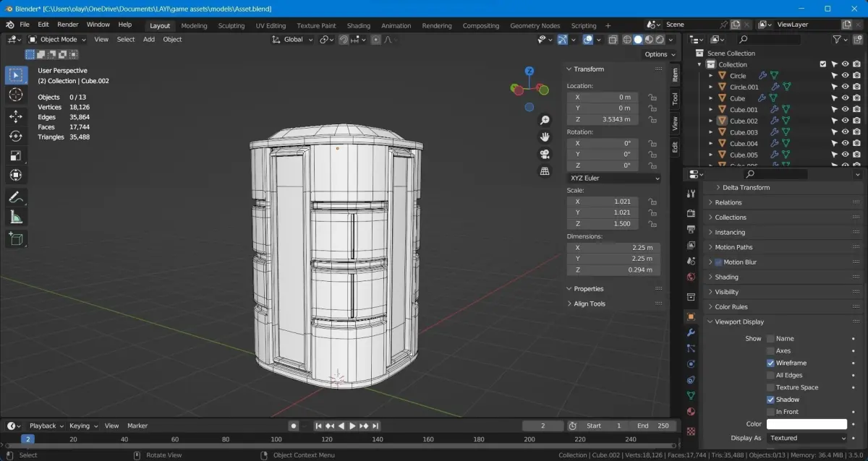Image resolution: width=868 pixels, height=461 pixels.
Task: Select the Add Cube tool
Action: pyautogui.click(x=16, y=239)
